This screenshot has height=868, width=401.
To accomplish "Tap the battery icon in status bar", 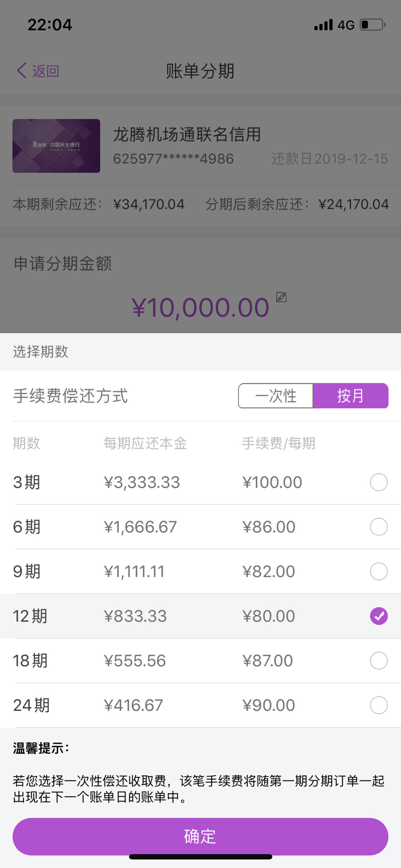I will (372, 25).
